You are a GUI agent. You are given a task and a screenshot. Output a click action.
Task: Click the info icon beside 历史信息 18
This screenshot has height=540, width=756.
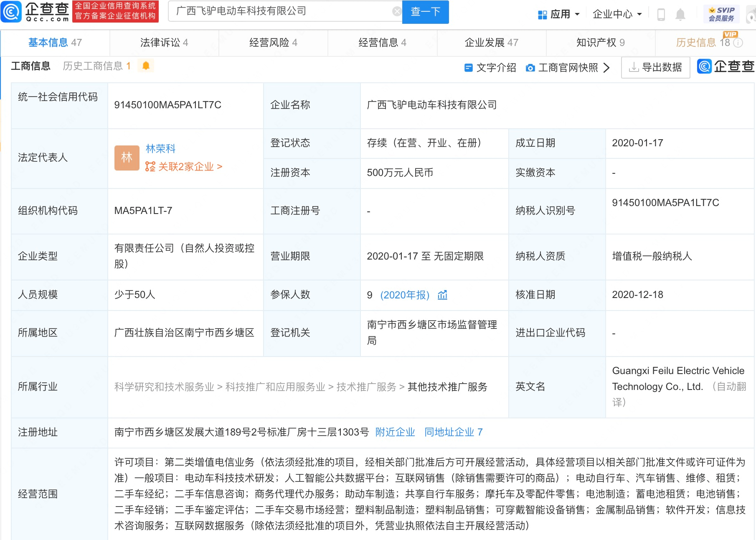click(x=738, y=43)
